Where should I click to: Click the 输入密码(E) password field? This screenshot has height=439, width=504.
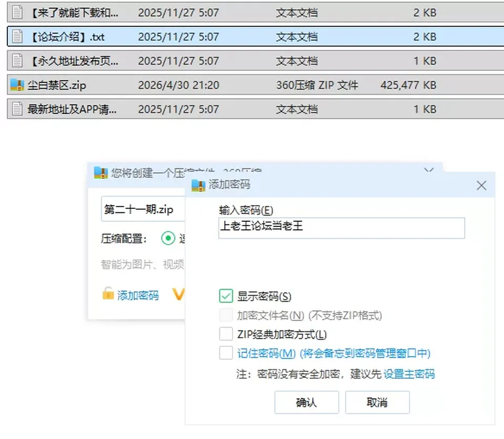341,228
